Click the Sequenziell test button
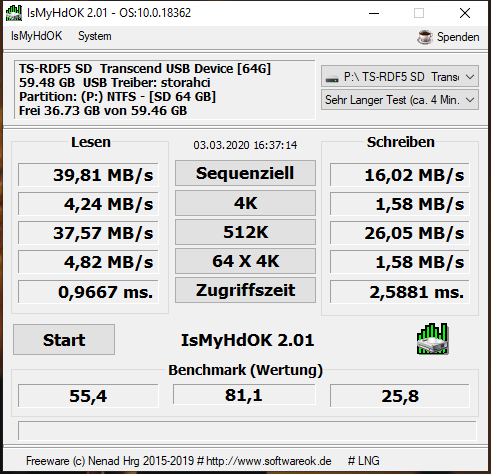The height and width of the screenshot is (474, 491). (245, 173)
